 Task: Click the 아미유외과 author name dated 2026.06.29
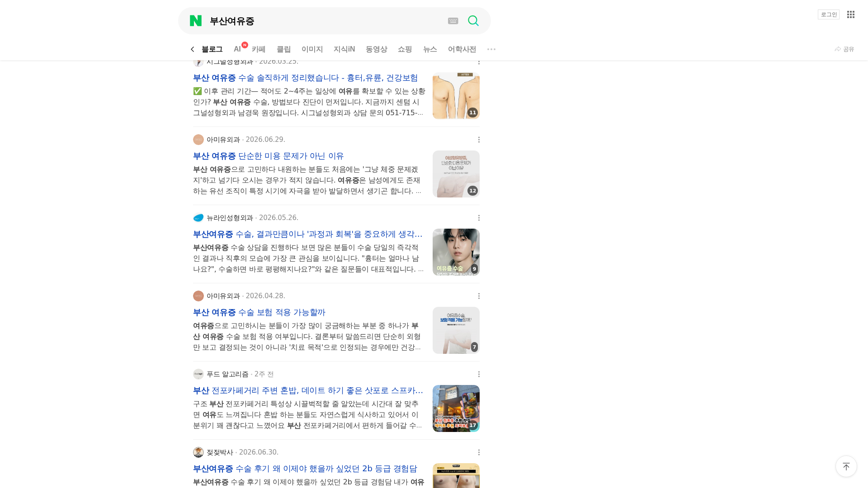coord(223,140)
